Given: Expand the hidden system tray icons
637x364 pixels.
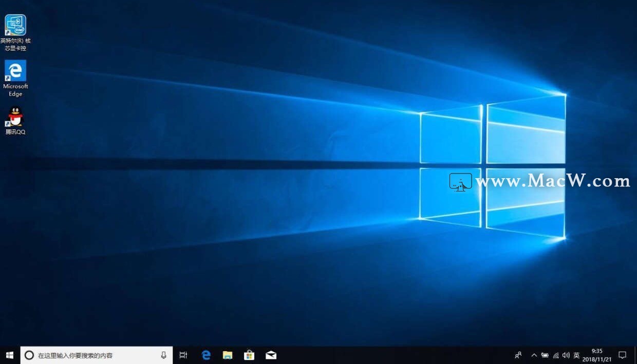Looking at the screenshot, I should point(534,355).
